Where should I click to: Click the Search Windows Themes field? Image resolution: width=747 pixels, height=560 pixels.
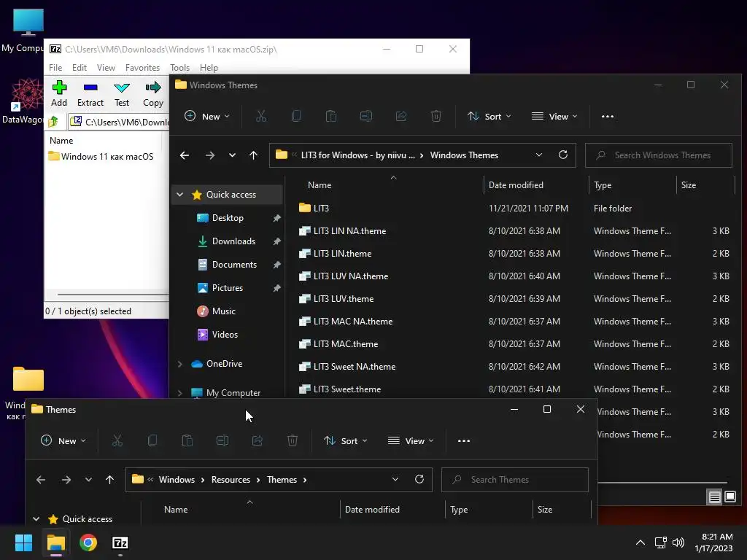[659, 155]
